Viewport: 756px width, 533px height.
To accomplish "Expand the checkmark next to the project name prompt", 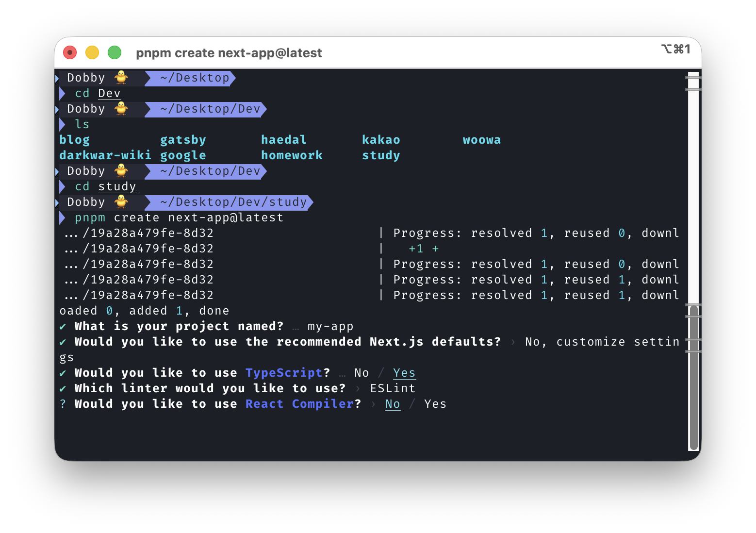I will [63, 326].
